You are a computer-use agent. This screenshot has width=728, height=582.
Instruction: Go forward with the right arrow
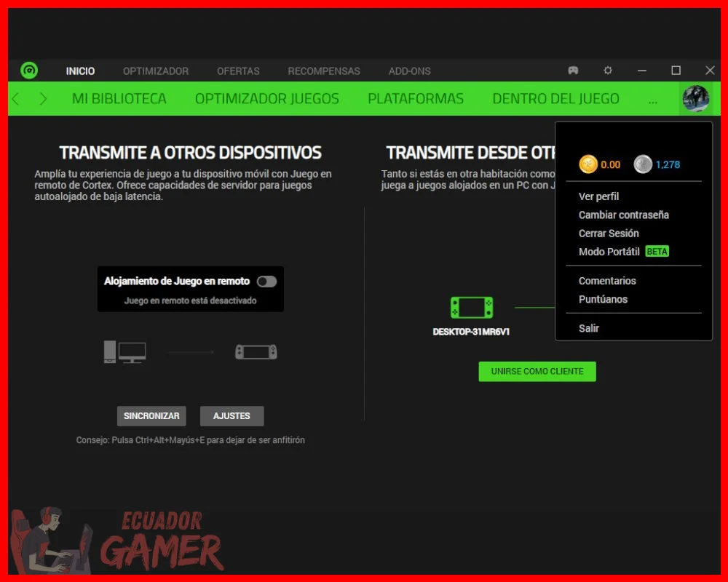click(x=43, y=98)
